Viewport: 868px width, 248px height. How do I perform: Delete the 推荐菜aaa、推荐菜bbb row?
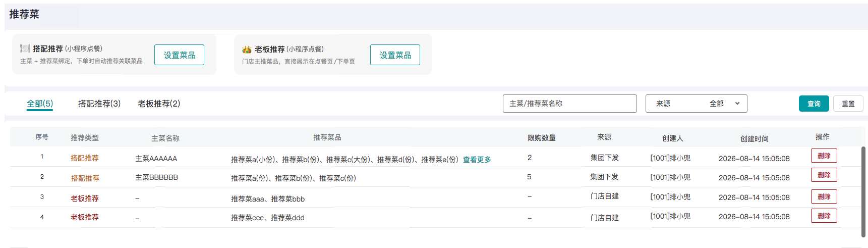pyautogui.click(x=824, y=196)
